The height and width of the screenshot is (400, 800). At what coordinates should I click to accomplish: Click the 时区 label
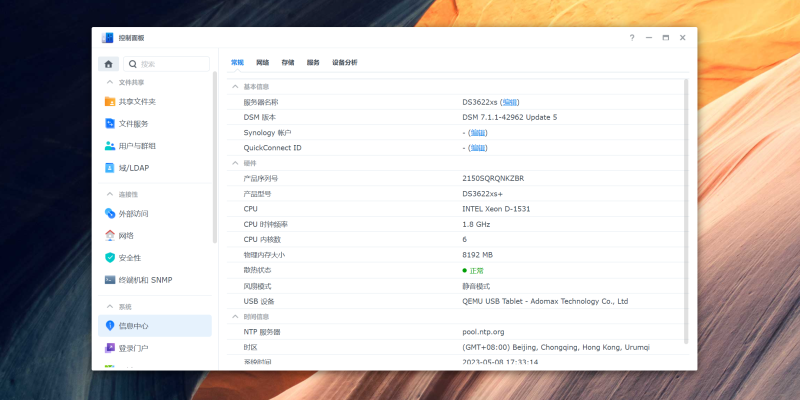[x=251, y=347]
